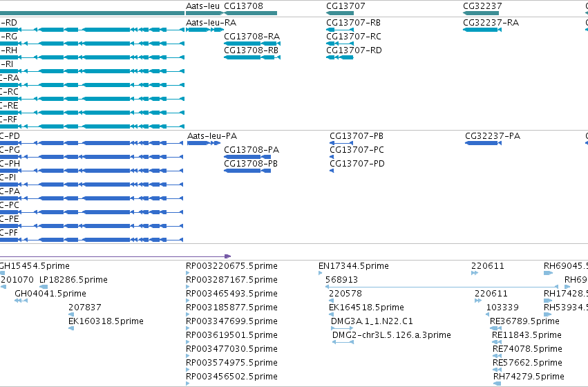
Task: Select RP003619501.5prime read
Action: coord(187,342)
